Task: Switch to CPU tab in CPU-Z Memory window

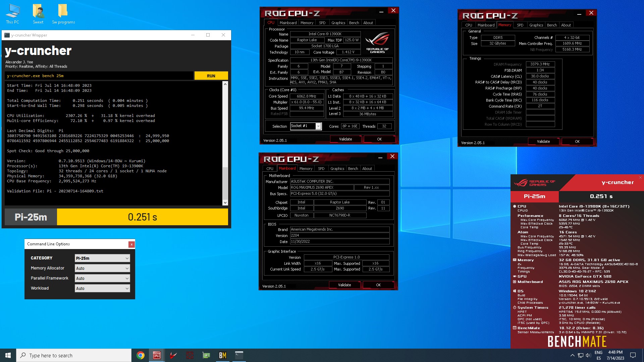Action: [x=469, y=25]
